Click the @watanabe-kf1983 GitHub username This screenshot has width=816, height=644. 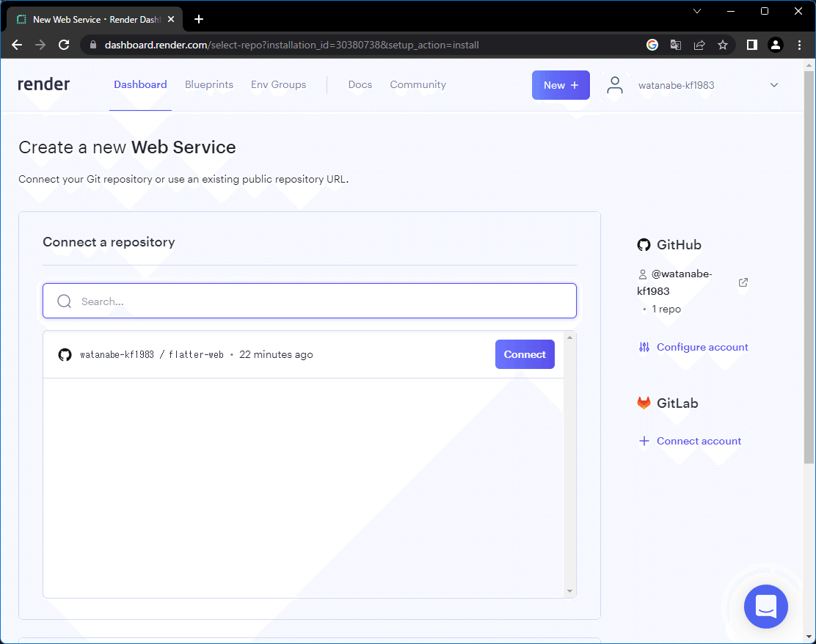(x=674, y=282)
